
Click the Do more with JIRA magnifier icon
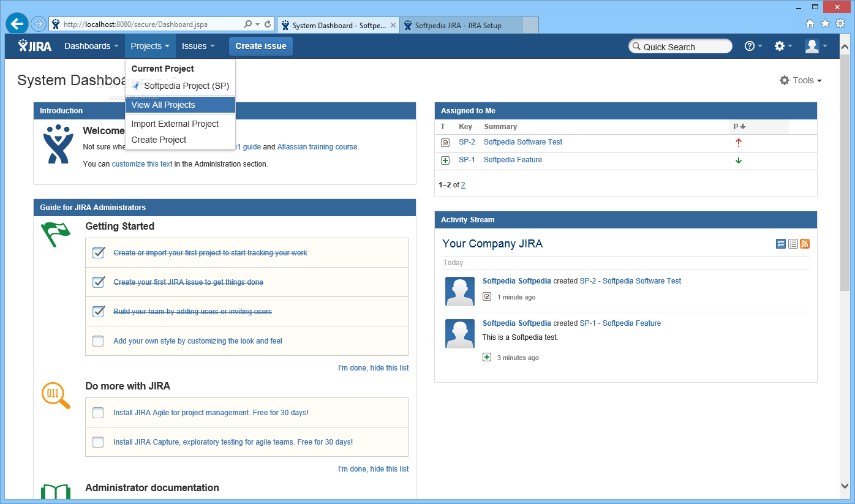click(56, 396)
